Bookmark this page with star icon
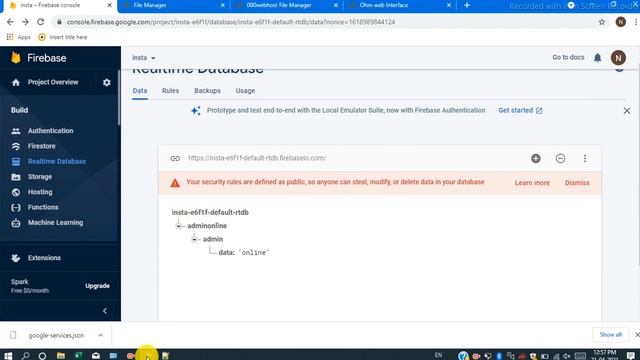 pos(602,22)
